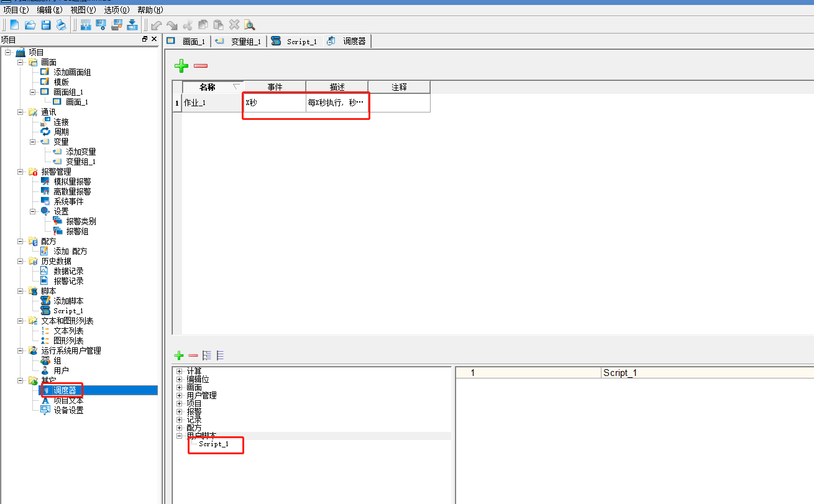This screenshot has width=814, height=504.
Task: Click the 事件 column header
Action: 275,87
